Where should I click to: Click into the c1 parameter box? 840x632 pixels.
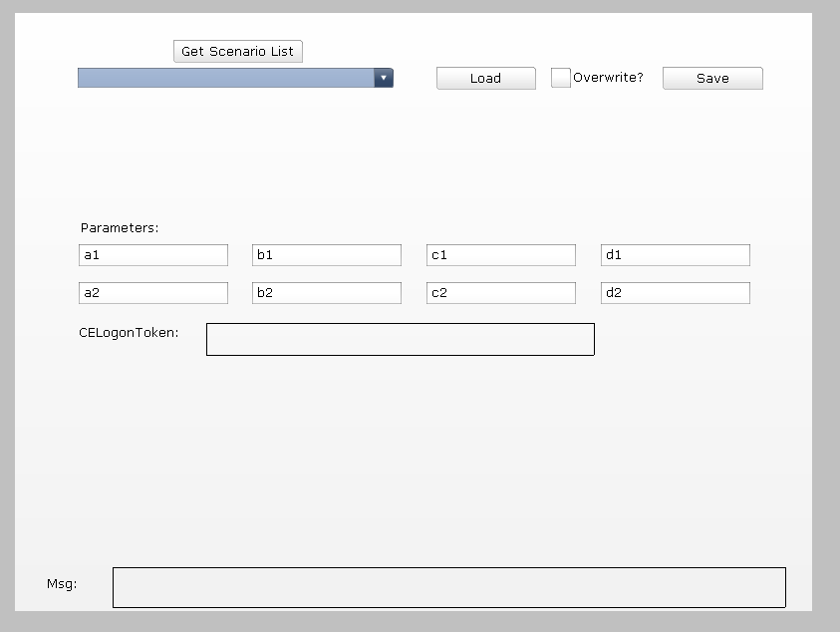point(501,255)
